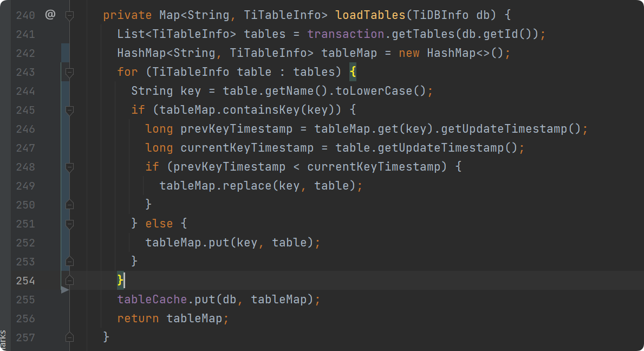Screen dimensions: 644x351
Task: Click line number 255 in gutter
Action: click(x=25, y=300)
